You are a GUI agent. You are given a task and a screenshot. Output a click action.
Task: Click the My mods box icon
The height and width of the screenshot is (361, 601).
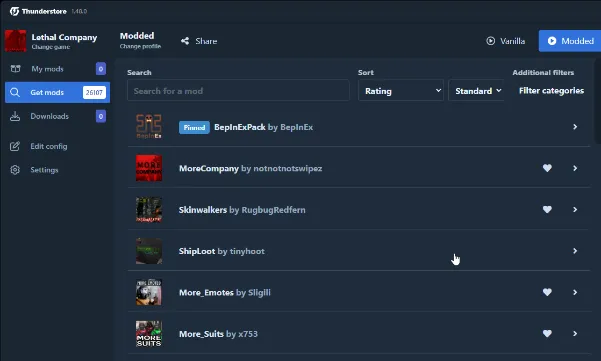pos(15,69)
